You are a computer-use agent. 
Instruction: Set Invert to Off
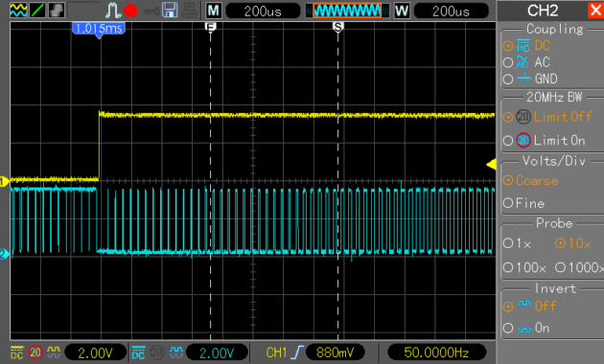(x=529, y=307)
